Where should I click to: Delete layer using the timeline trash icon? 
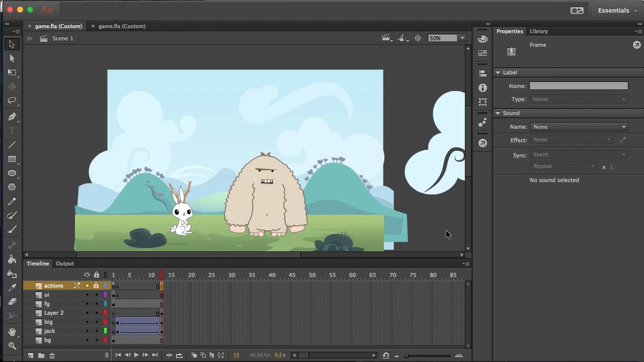[x=52, y=355]
